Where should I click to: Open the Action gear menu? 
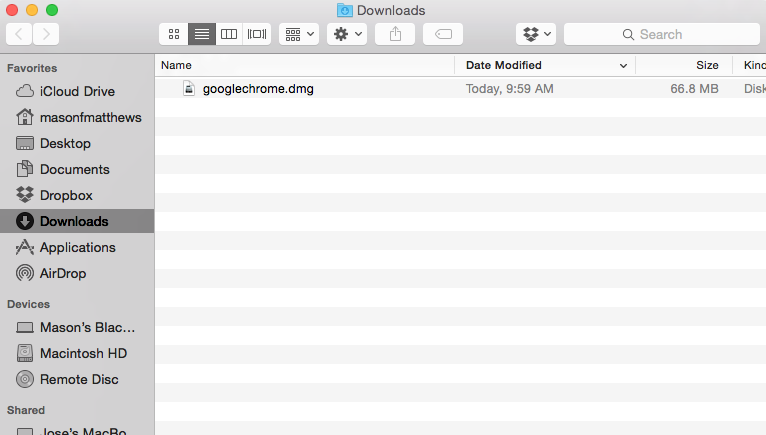[347, 34]
